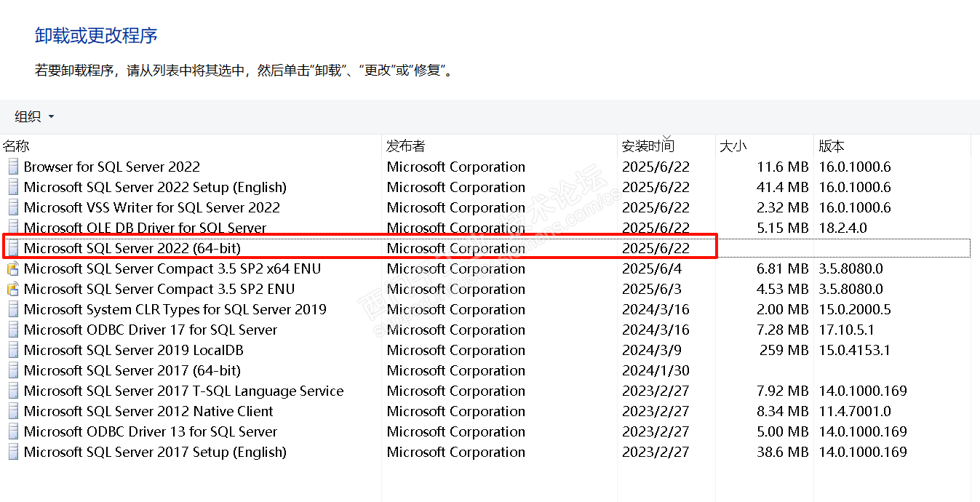Click icon of SQL Server Compact 3.5 SP2 ENU
The image size is (980, 502).
tap(13, 289)
